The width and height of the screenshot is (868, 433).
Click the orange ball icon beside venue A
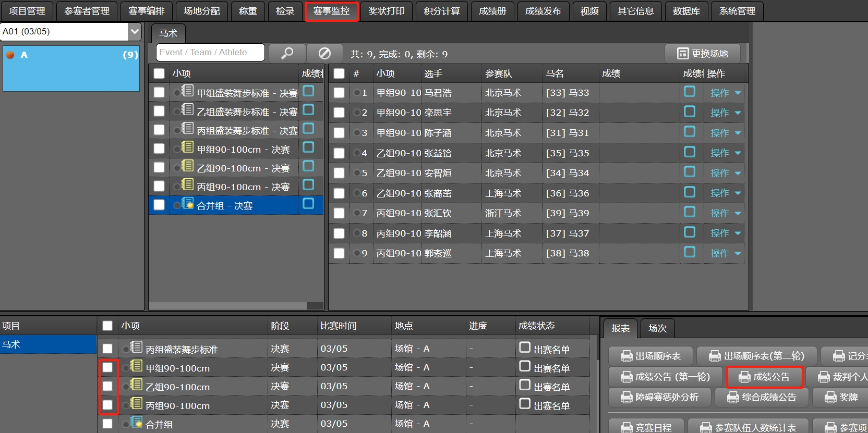pyautogui.click(x=10, y=55)
